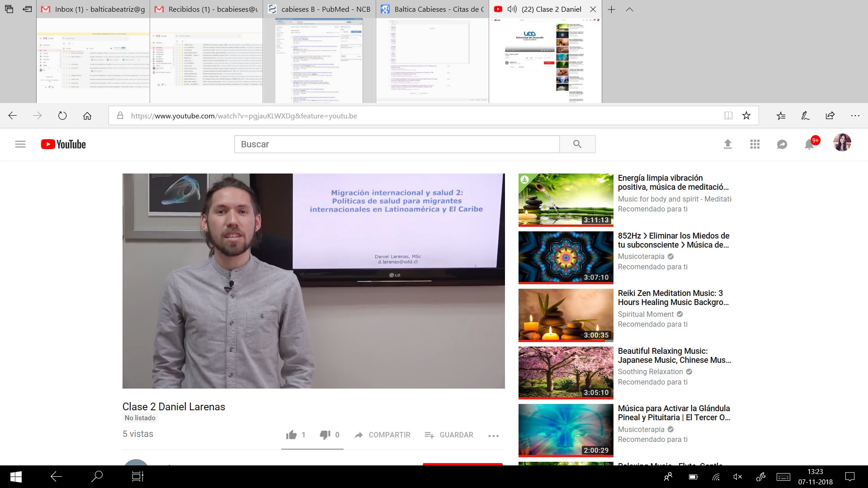Open Windows taskbar search

[97, 476]
